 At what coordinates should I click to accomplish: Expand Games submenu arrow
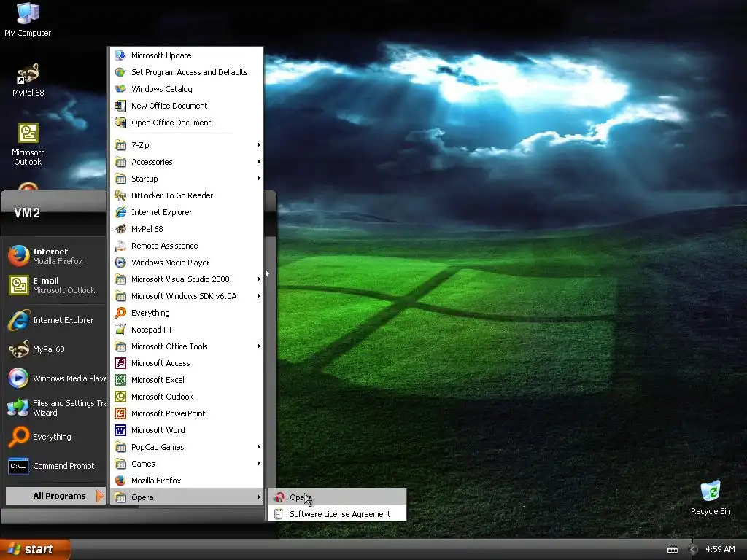click(x=259, y=463)
